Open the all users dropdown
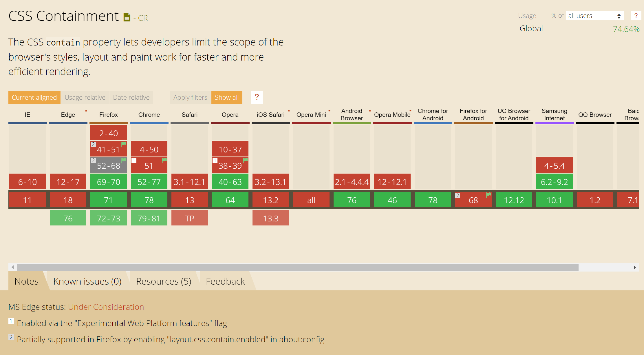Image resolution: width=644 pixels, height=355 pixels. tap(594, 16)
